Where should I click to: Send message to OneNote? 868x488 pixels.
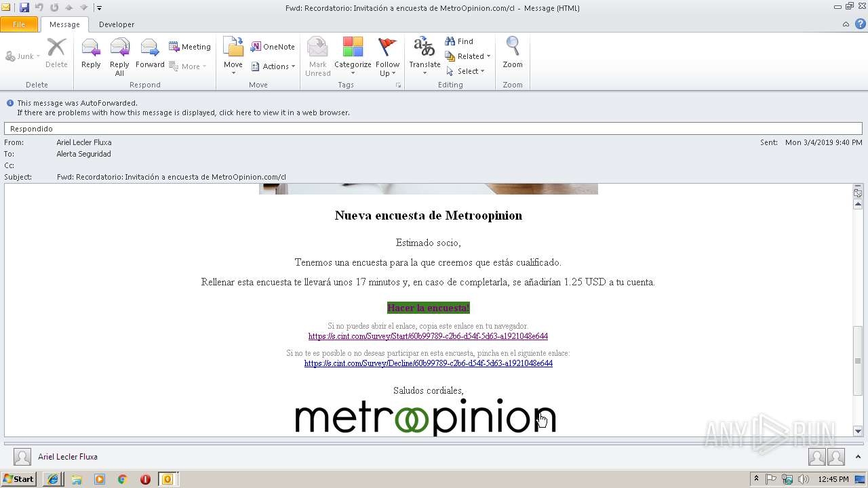coord(273,47)
